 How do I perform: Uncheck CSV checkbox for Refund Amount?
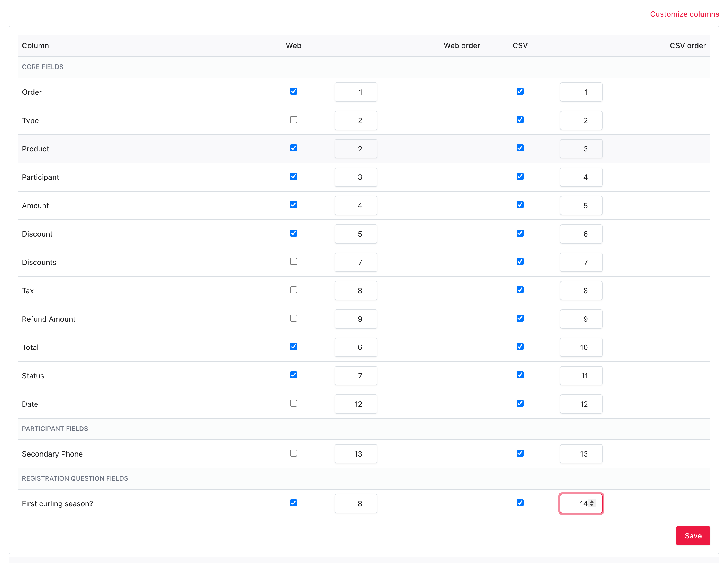(x=520, y=318)
